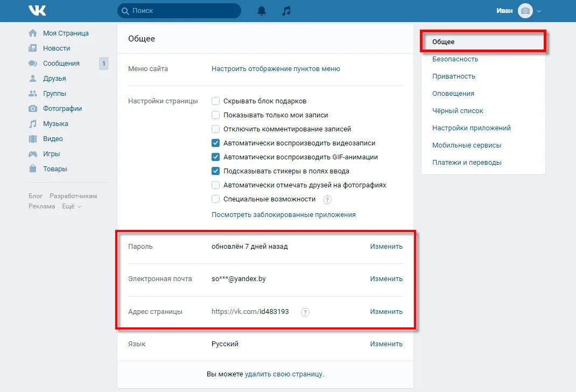Screen dimensions: 576x392
Task: Focus the Поиск search field
Action: 179,11
